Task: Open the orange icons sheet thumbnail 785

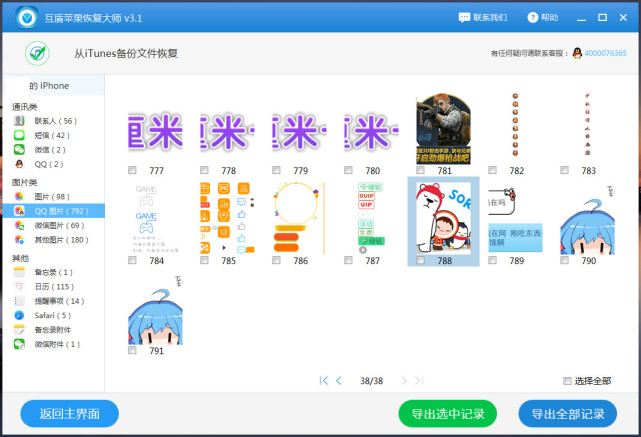Action: pyautogui.click(x=227, y=218)
